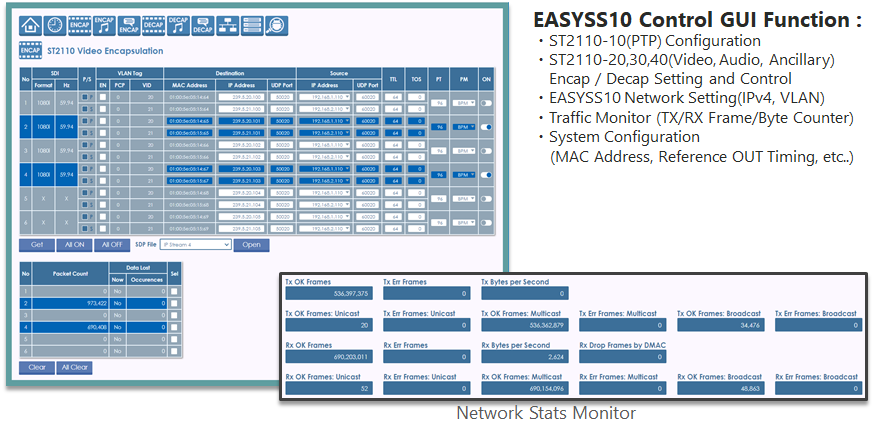
Task: Tick Sel checkbox for packet row 4
Action: 175,327
